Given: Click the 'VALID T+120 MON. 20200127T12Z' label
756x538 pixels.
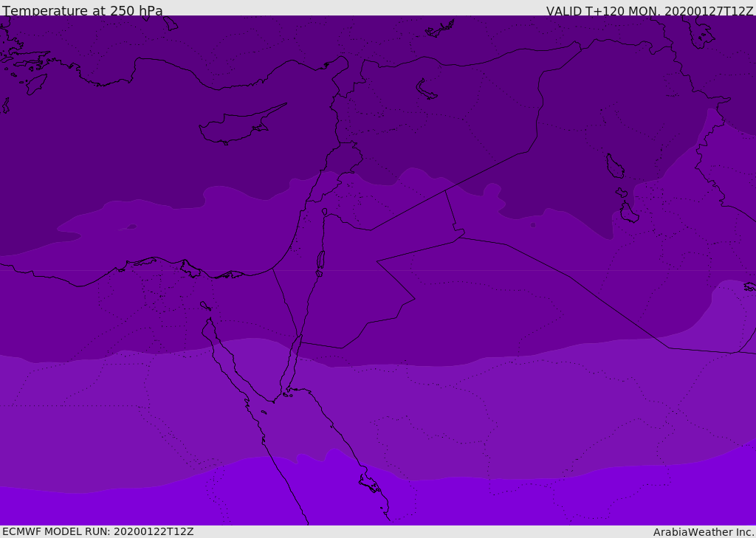Looking at the screenshot, I should (650, 10).
